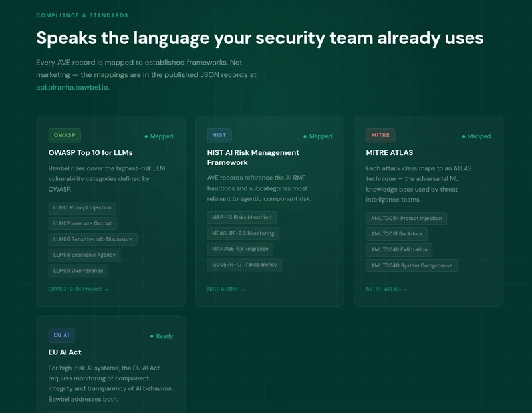The width and height of the screenshot is (532, 413).
Task: Select the MAP-1.5 Risks Identified tag
Action: click(241, 217)
